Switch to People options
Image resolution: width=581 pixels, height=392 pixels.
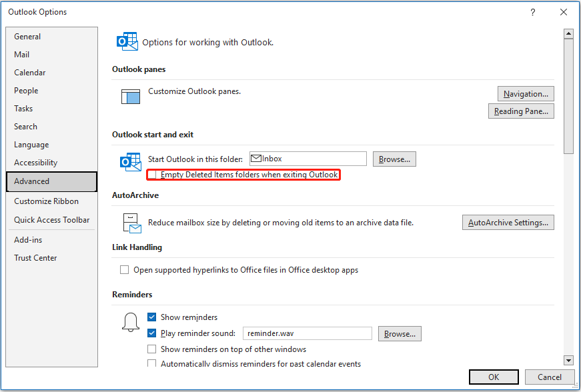pos(52,91)
